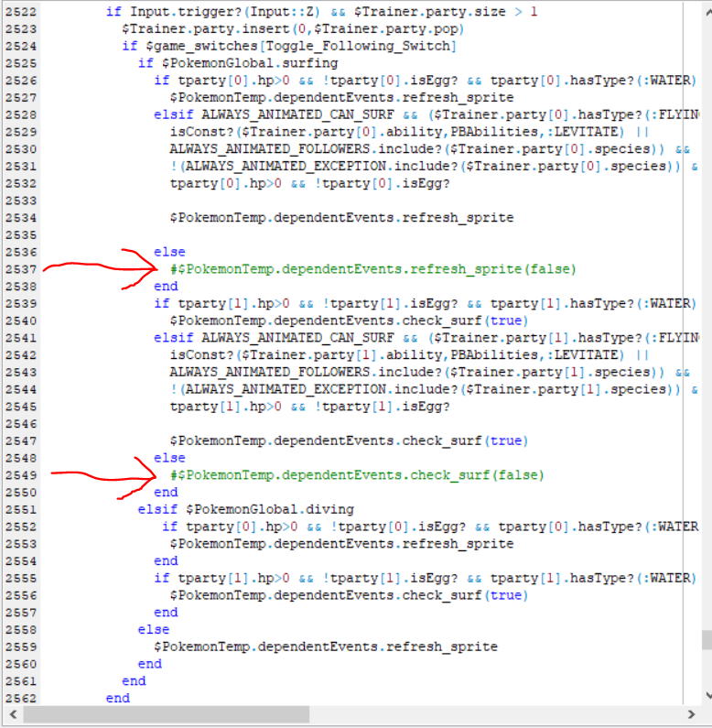Click ALWAYS_ANIMATED_CAN_SURF on line 2541
This screenshot has height=728, width=712.
297,338
